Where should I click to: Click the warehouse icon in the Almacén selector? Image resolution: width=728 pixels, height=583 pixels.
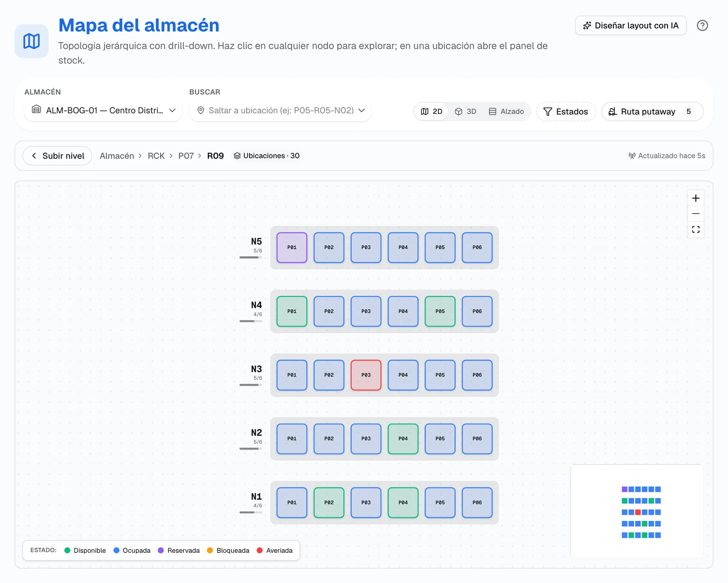tap(36, 109)
